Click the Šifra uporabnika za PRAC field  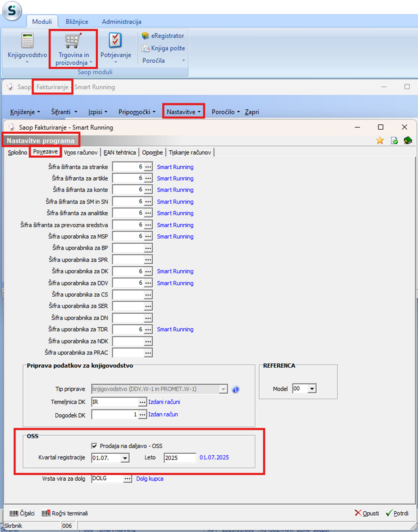(x=128, y=353)
